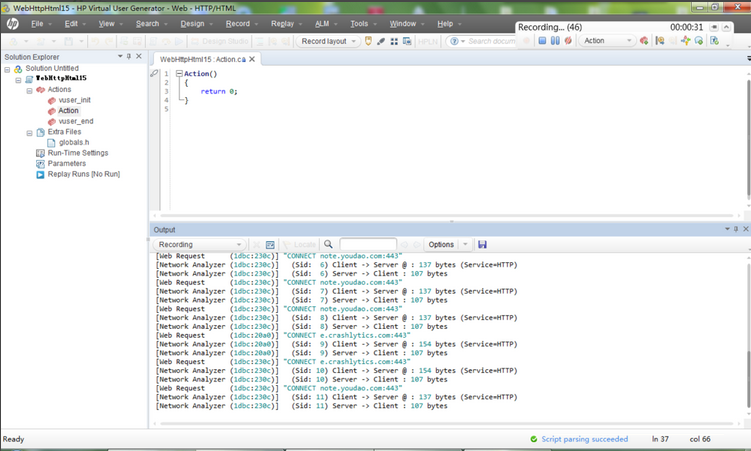Cancel recording using the red slashed icon

coord(568,41)
